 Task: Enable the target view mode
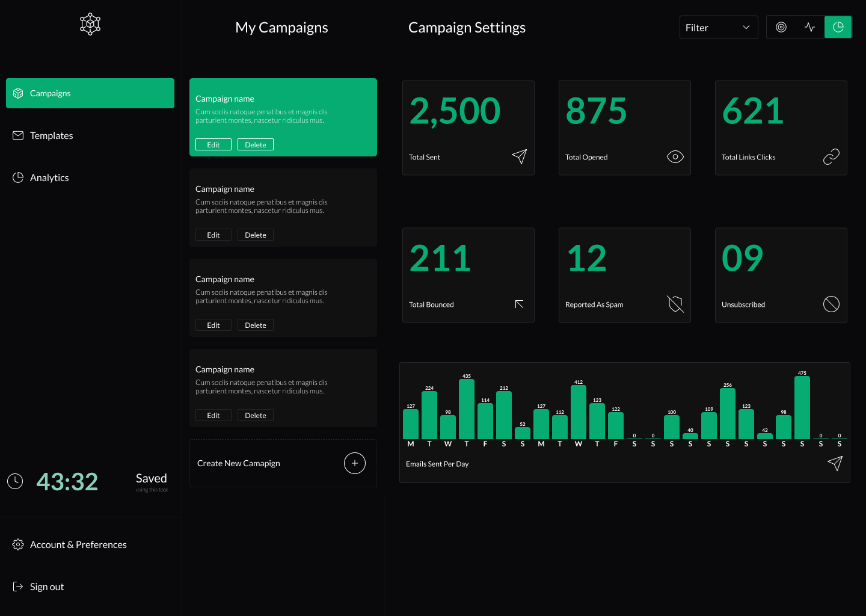(x=781, y=27)
